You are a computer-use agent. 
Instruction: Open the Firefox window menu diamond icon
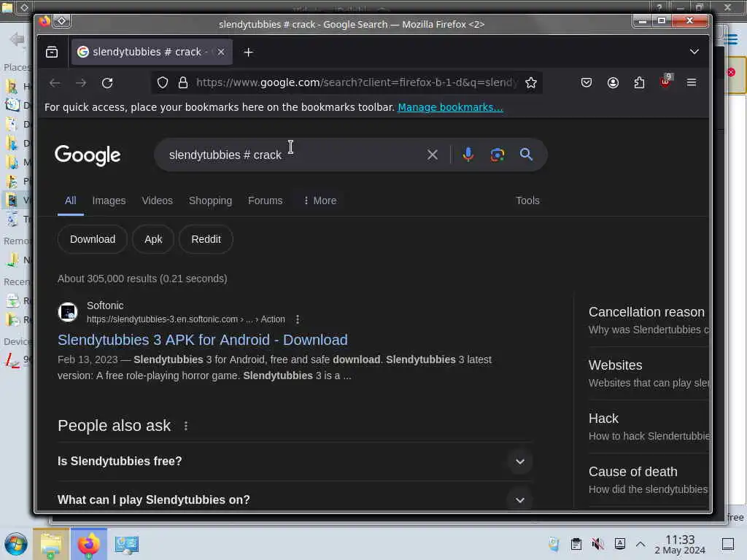click(62, 21)
